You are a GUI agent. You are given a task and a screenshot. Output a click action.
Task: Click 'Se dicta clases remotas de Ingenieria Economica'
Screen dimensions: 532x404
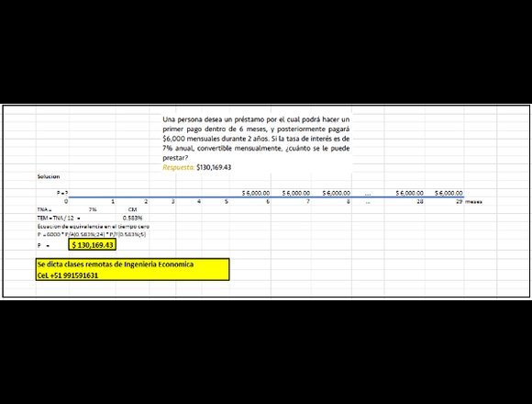[x=116, y=264]
